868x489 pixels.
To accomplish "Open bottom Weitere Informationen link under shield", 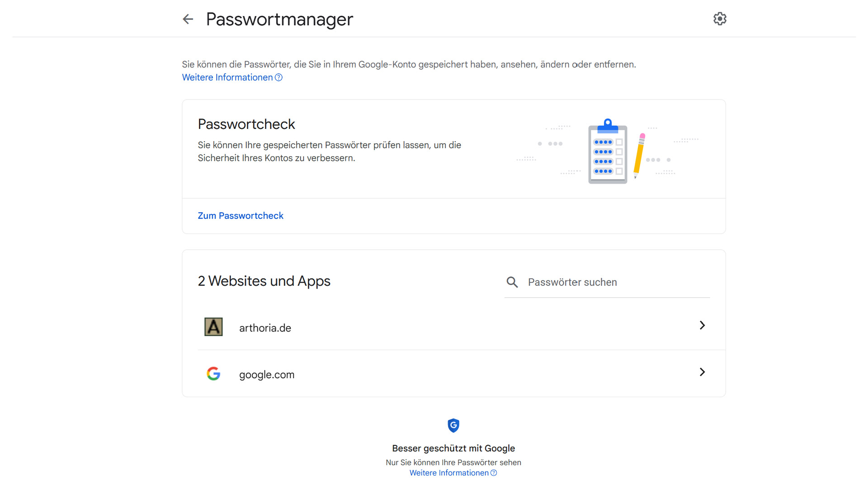I will [x=449, y=473].
